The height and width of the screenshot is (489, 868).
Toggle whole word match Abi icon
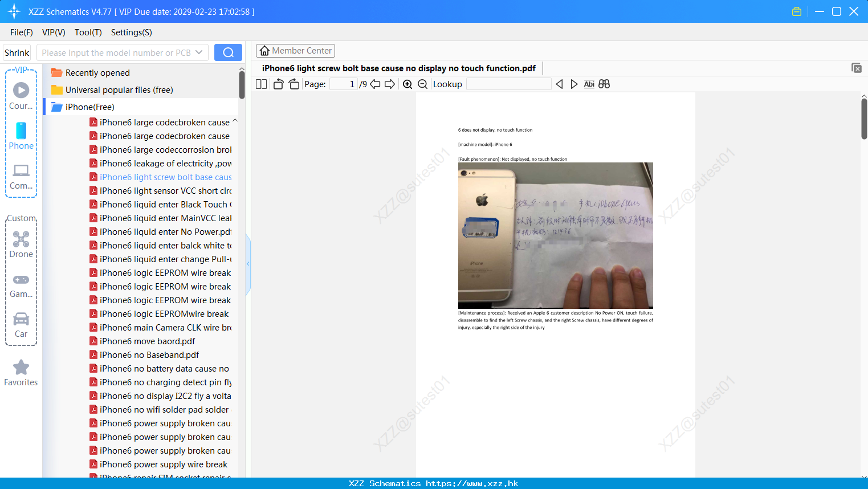589,84
